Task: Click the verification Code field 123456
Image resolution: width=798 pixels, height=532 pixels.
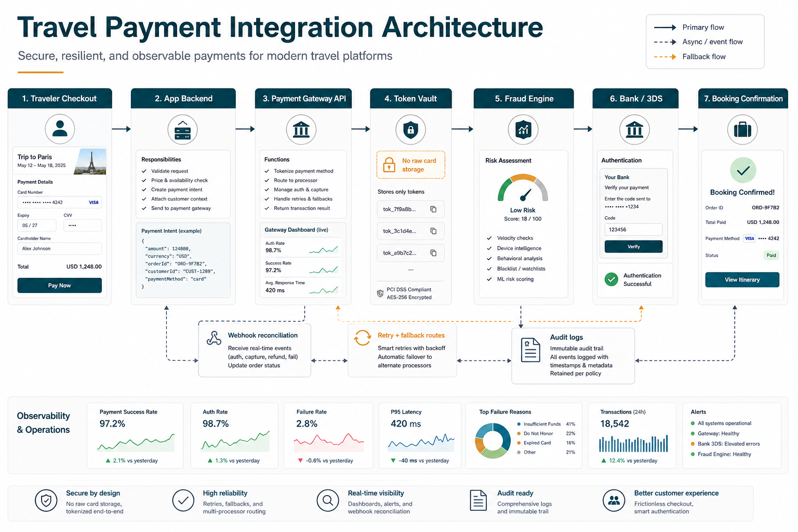Action: (634, 230)
